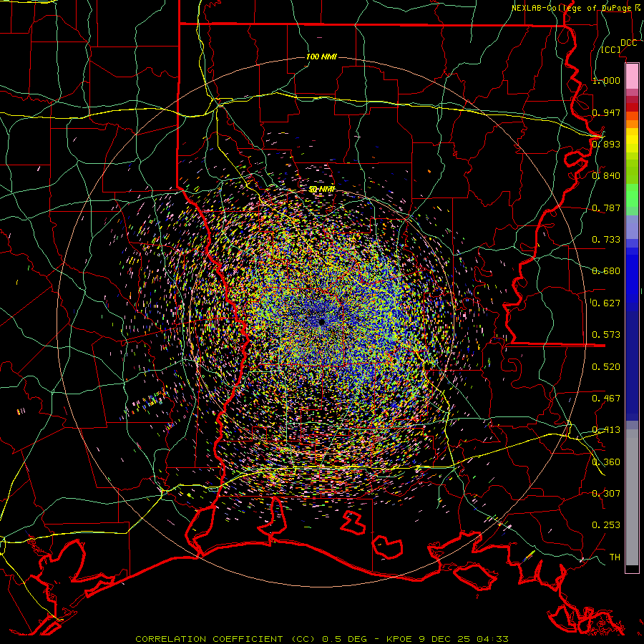This screenshot has height=644, width=644.
Task: Select the 0.840 scale value
Action: 606,176
